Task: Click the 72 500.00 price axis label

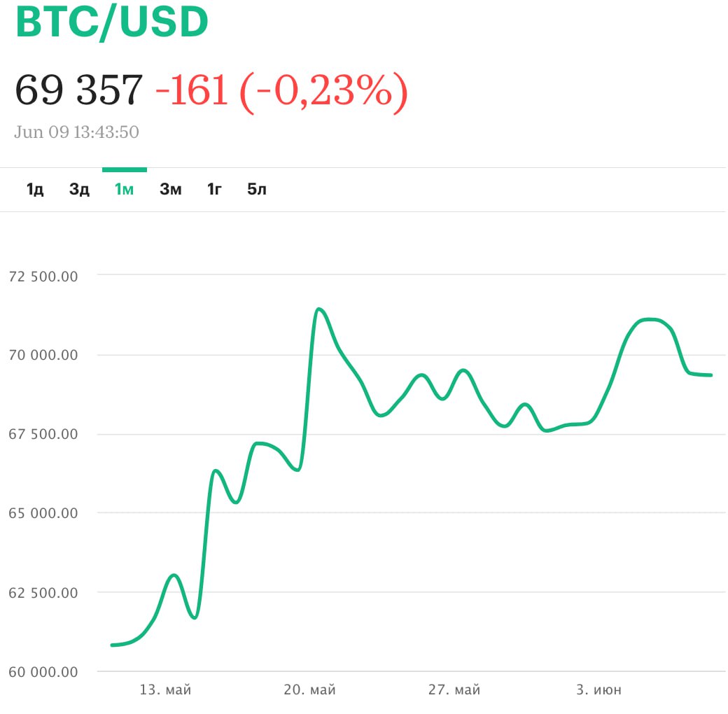Action: coord(43,276)
